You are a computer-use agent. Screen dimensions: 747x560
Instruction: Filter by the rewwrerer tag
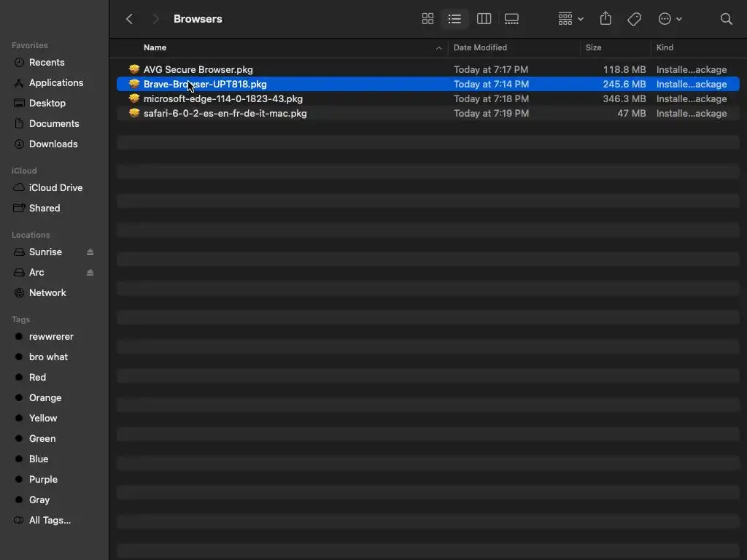click(x=51, y=337)
